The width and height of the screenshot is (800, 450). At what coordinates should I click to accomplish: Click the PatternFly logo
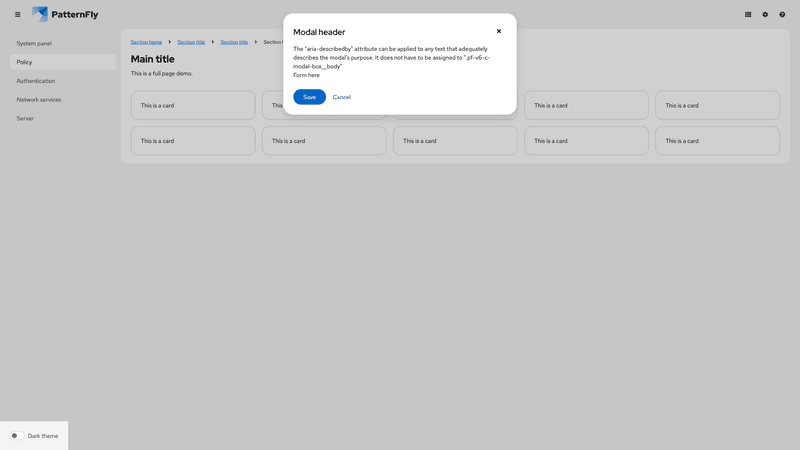[65, 15]
